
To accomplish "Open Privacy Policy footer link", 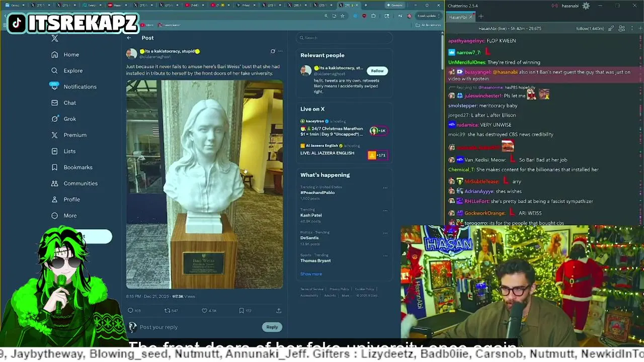I will [339, 289].
